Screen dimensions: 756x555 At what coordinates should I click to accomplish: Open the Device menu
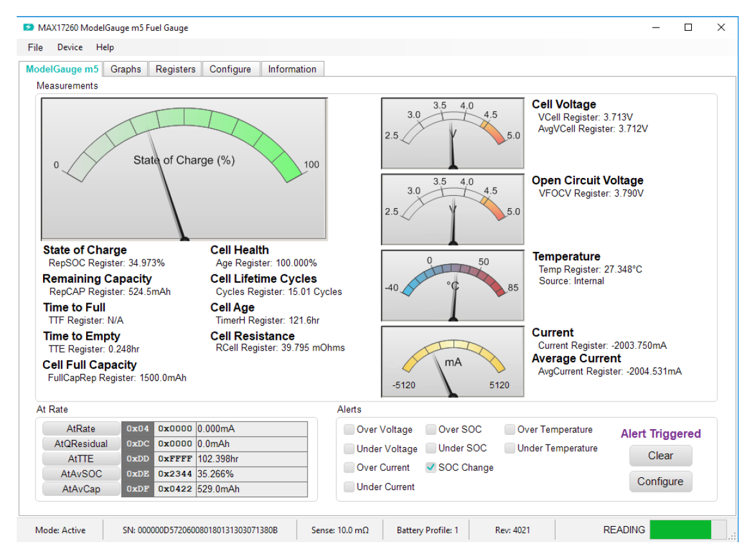69,47
